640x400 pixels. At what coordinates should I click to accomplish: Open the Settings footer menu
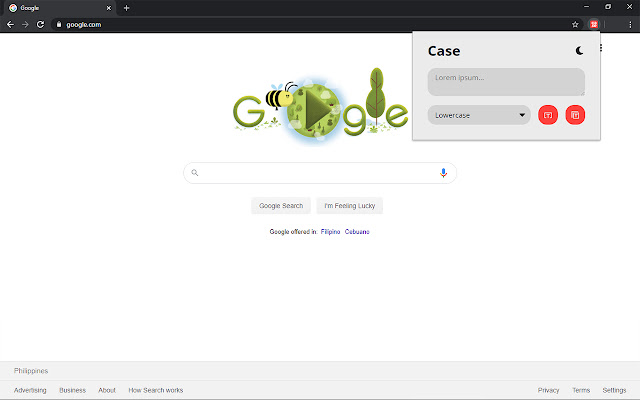pos(614,390)
